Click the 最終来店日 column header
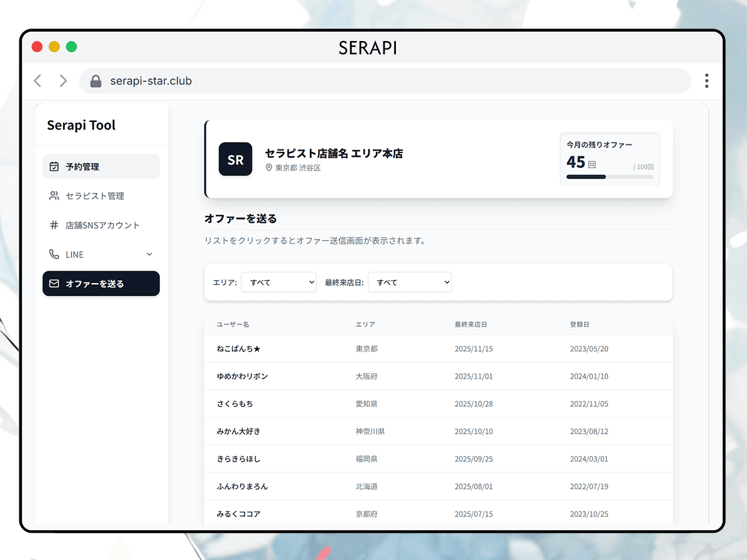Viewport: 747px width, 560px height. tap(471, 324)
